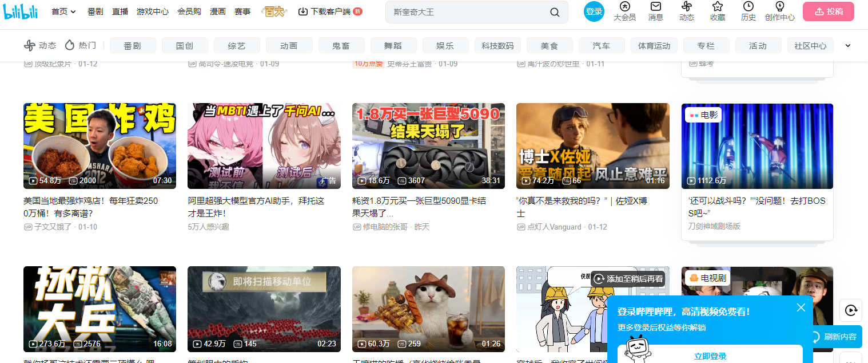
Task: Open messages via the 消息 envelope icon
Action: pos(655,11)
